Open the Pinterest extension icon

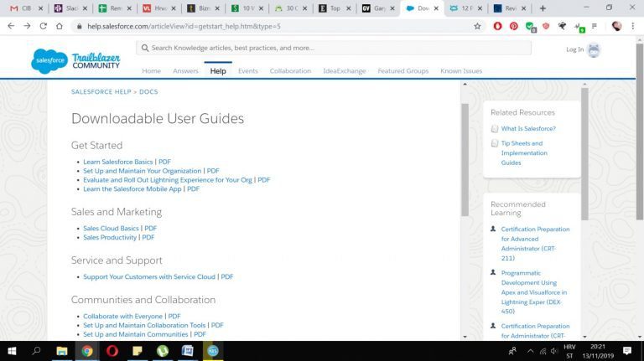point(513,26)
